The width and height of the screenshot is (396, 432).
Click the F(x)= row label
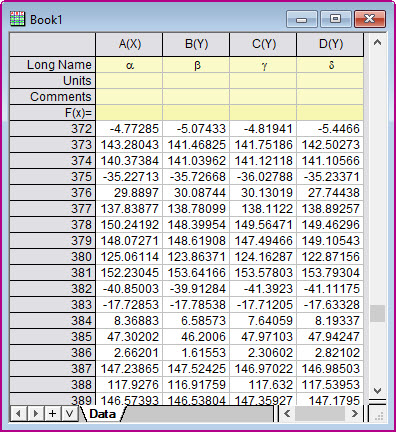[53, 113]
